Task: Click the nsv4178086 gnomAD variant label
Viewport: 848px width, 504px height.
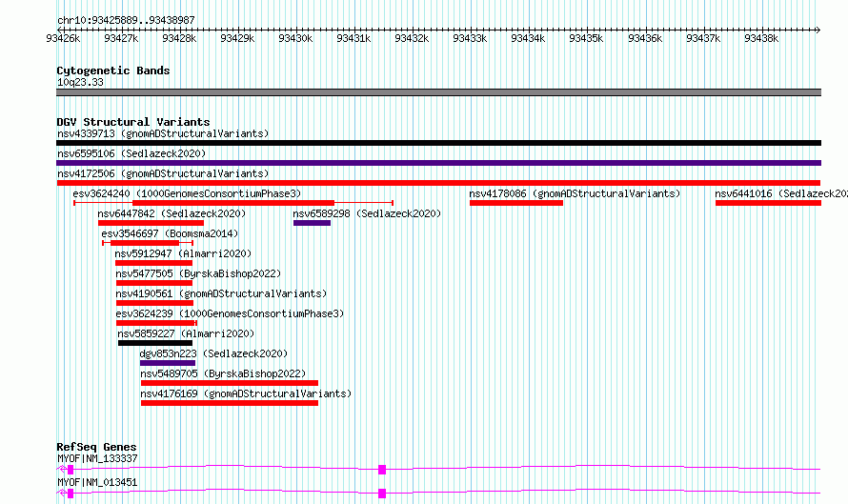Action: tap(575, 193)
